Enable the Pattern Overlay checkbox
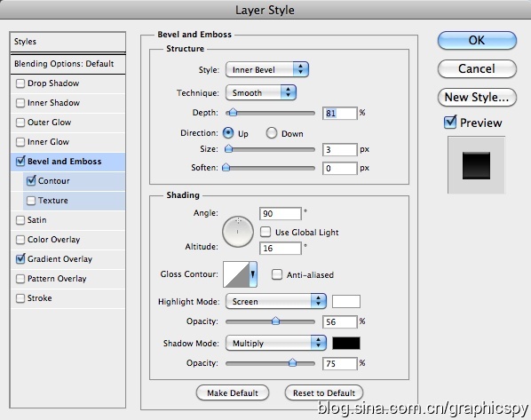Image resolution: width=531 pixels, height=420 pixels. (x=20, y=279)
